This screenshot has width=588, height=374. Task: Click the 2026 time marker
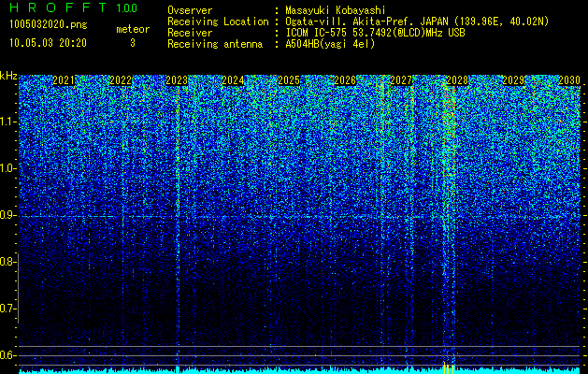pos(345,80)
